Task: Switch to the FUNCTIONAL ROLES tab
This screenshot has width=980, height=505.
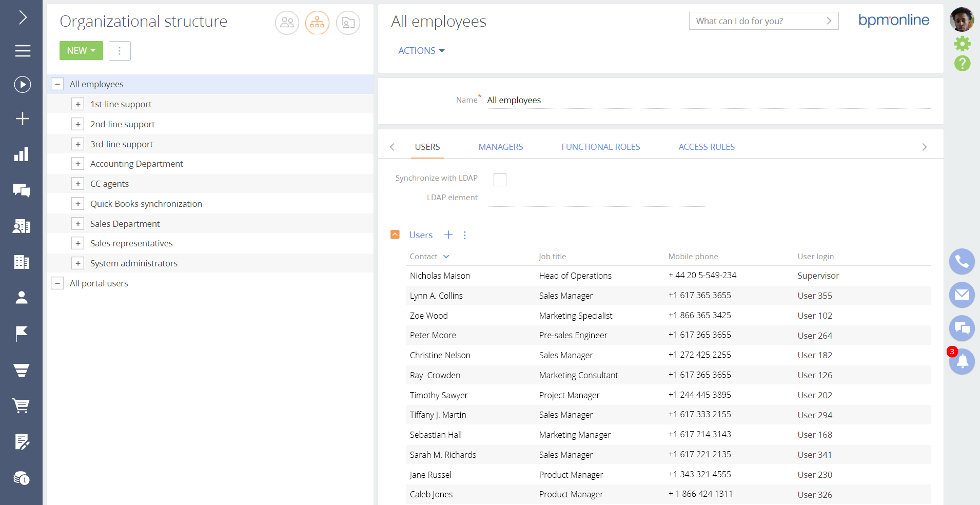Action: pos(600,147)
